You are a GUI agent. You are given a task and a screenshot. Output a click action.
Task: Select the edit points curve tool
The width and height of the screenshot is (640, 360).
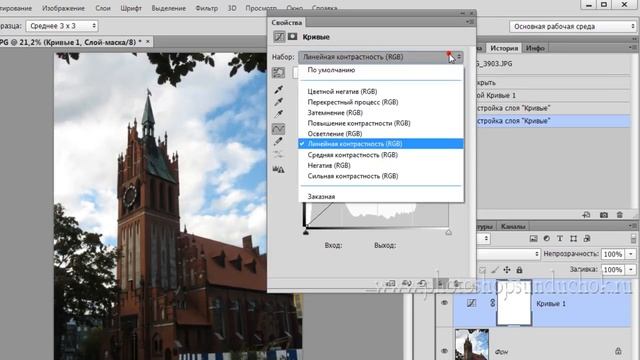[278, 129]
